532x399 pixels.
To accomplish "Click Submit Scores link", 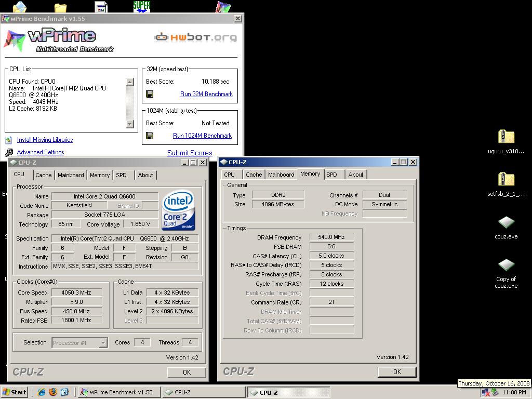I will [190, 153].
